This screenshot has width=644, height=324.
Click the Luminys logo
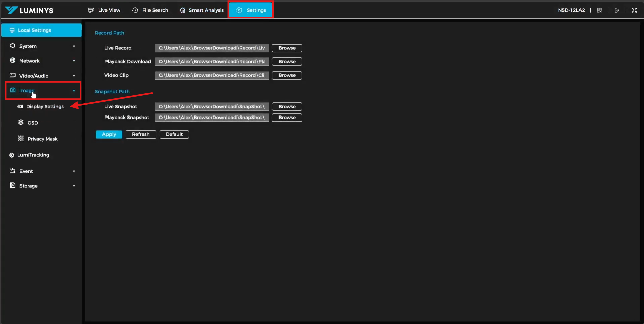[29, 10]
